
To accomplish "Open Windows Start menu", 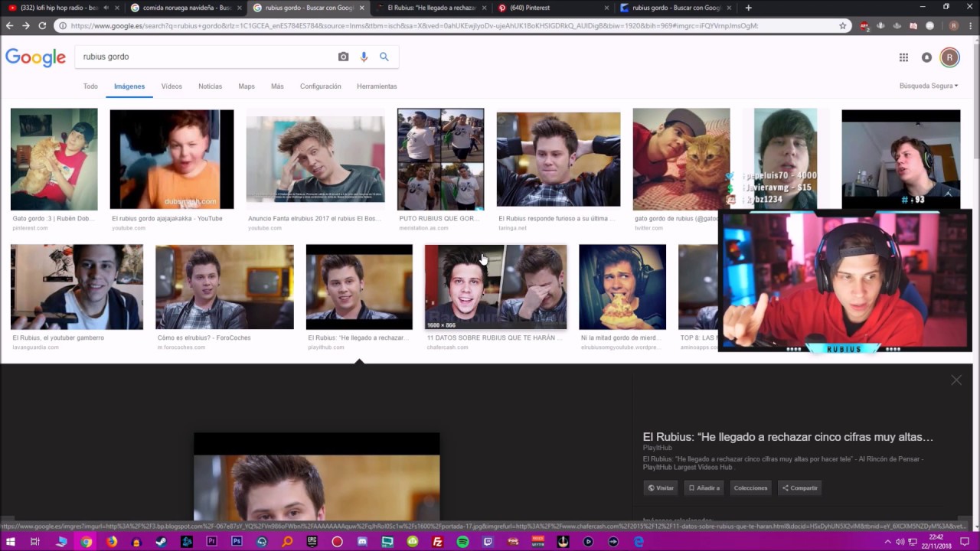I will [9, 542].
